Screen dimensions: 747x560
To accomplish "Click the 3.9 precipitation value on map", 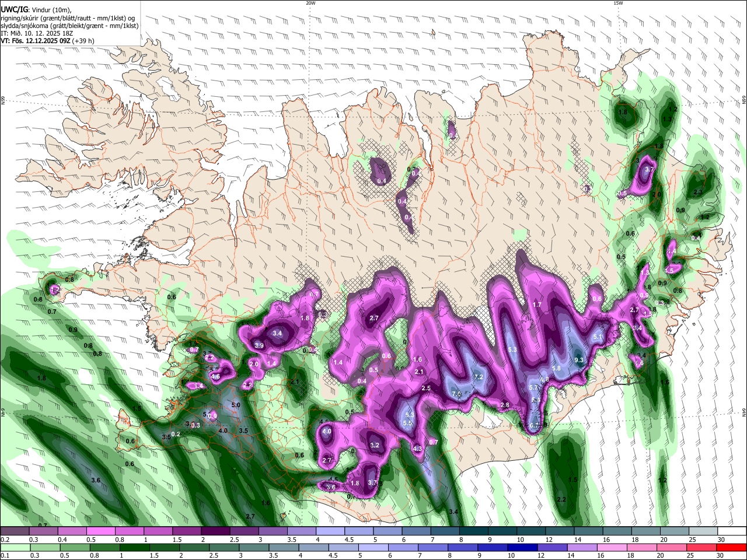I will (x=260, y=345).
